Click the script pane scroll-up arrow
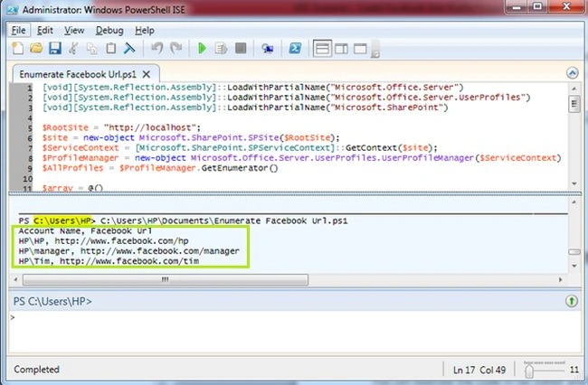This screenshot has width=588, height=385. [x=574, y=89]
